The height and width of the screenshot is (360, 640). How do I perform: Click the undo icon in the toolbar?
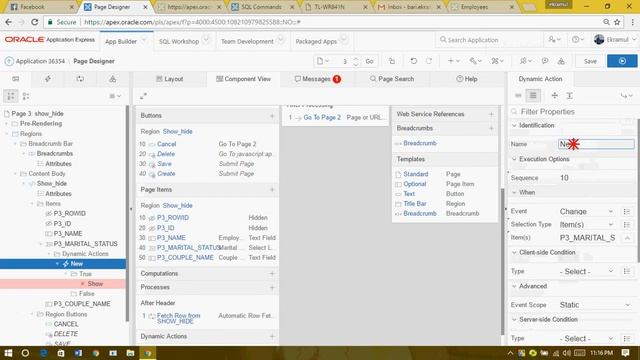[x=413, y=61]
